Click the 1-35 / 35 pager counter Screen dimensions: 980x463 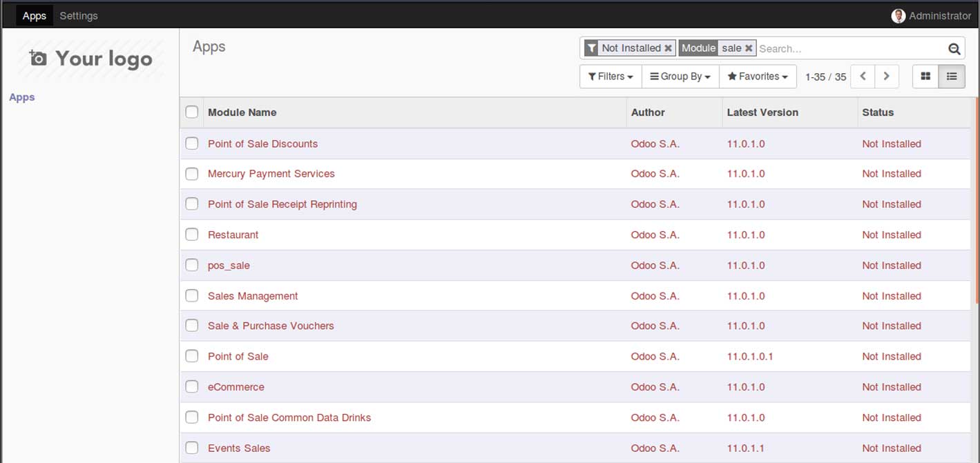[825, 77]
